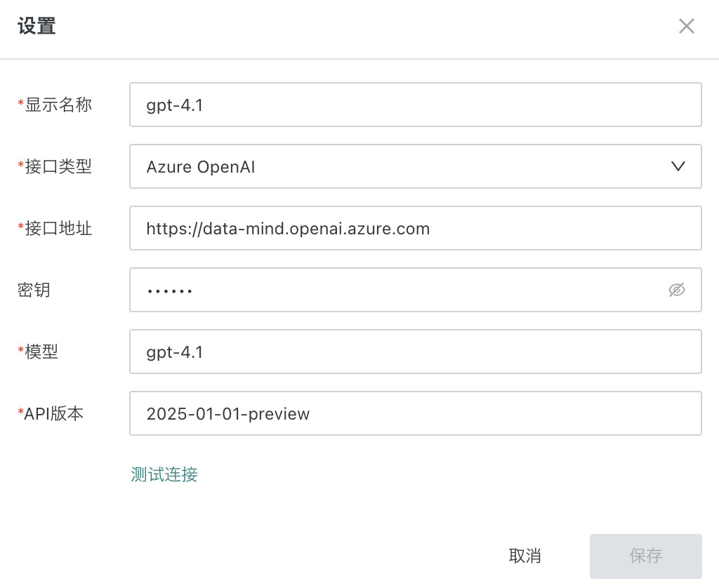Click the red asterisk beside API版本
719x588 pixels.
click(20, 413)
